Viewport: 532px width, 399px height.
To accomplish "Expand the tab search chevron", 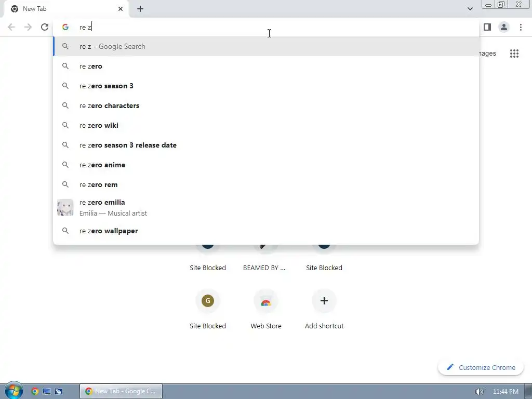I will (470, 9).
